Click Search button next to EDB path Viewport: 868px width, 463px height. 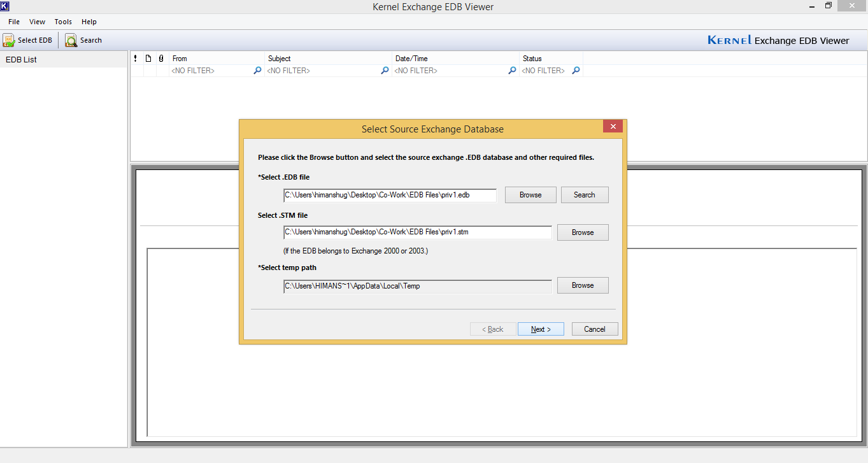tap(585, 195)
